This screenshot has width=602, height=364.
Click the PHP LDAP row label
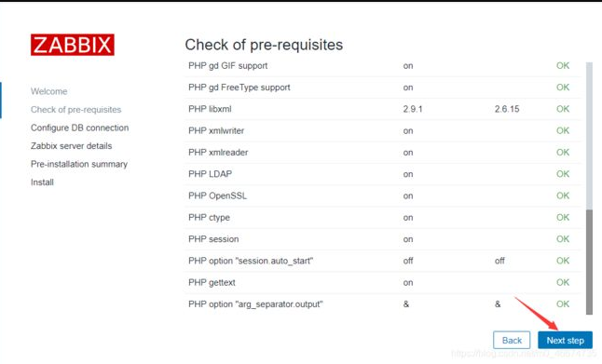[x=210, y=174]
